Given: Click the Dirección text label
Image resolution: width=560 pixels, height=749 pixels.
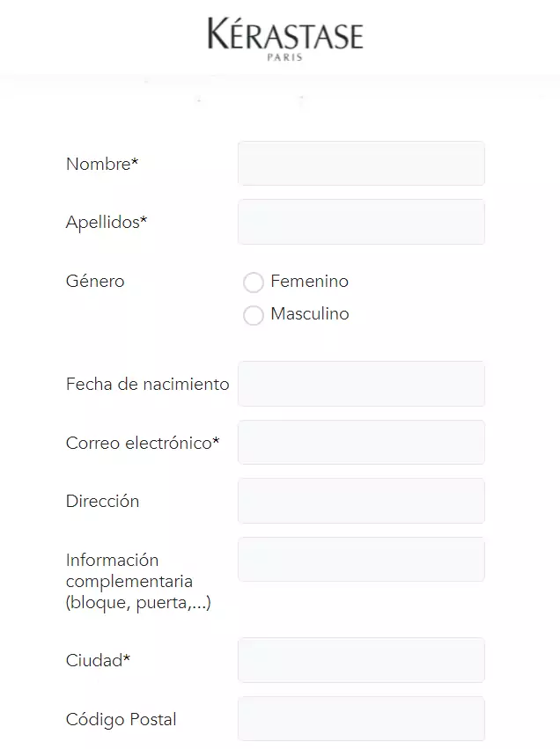Looking at the screenshot, I should pyautogui.click(x=103, y=501).
